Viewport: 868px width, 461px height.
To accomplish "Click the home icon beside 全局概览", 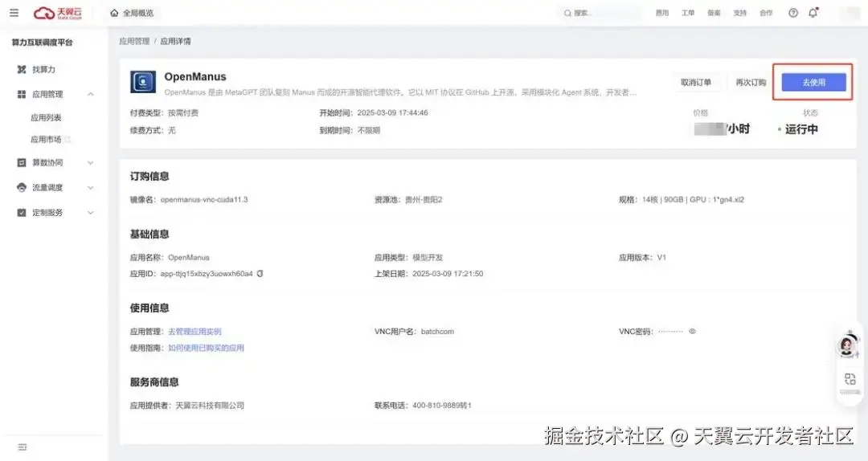I will click(x=114, y=13).
